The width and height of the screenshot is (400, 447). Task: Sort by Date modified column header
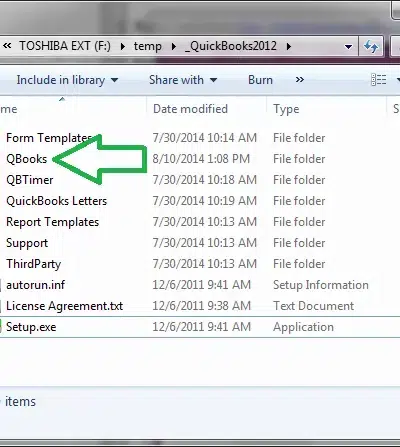tap(190, 109)
